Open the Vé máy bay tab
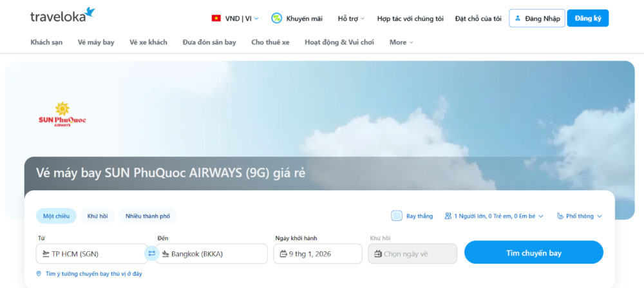 [x=96, y=43]
